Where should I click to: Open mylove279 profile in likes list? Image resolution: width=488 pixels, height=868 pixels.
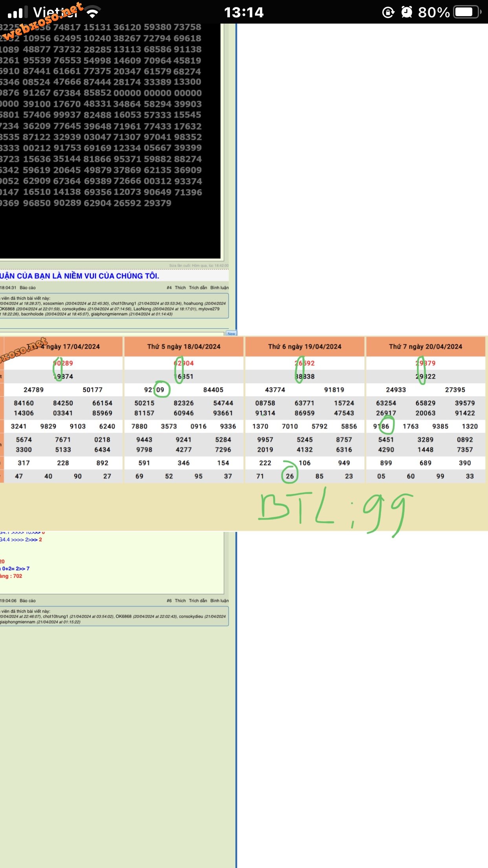[x=209, y=309]
